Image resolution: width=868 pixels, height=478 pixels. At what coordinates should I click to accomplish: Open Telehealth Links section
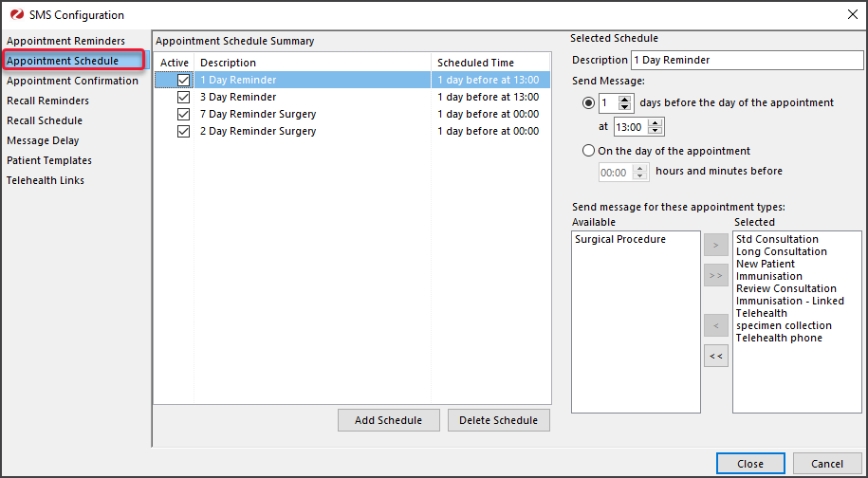pos(46,180)
